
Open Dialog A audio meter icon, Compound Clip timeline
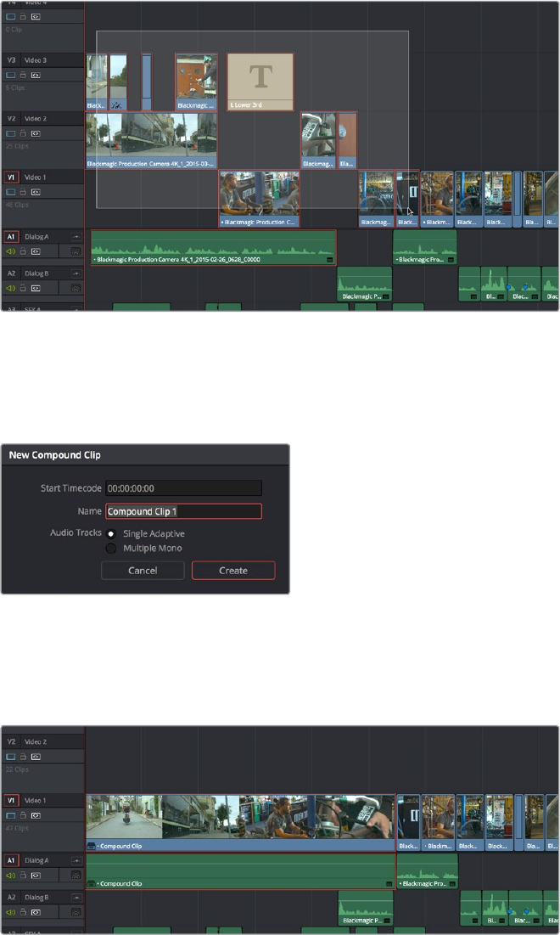76,876
